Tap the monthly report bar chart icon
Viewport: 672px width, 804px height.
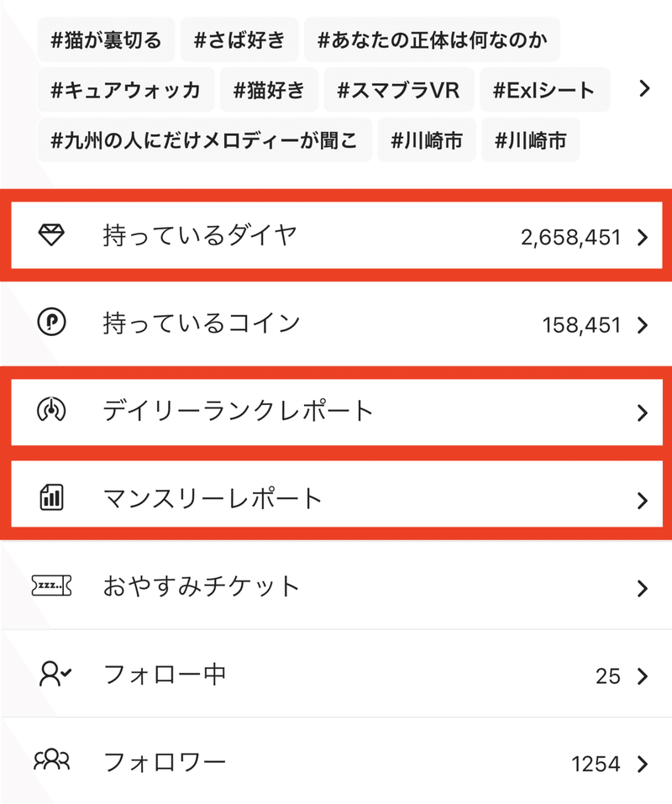[x=51, y=497]
